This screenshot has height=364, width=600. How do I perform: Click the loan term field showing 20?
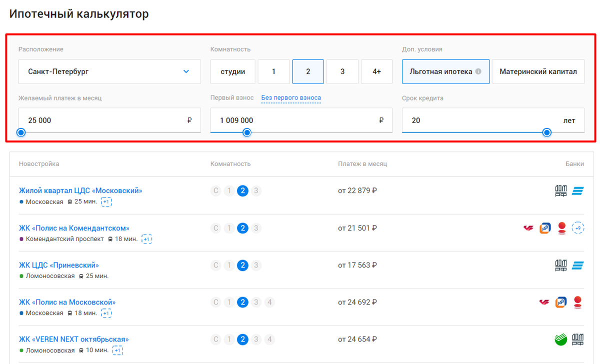[493, 120]
